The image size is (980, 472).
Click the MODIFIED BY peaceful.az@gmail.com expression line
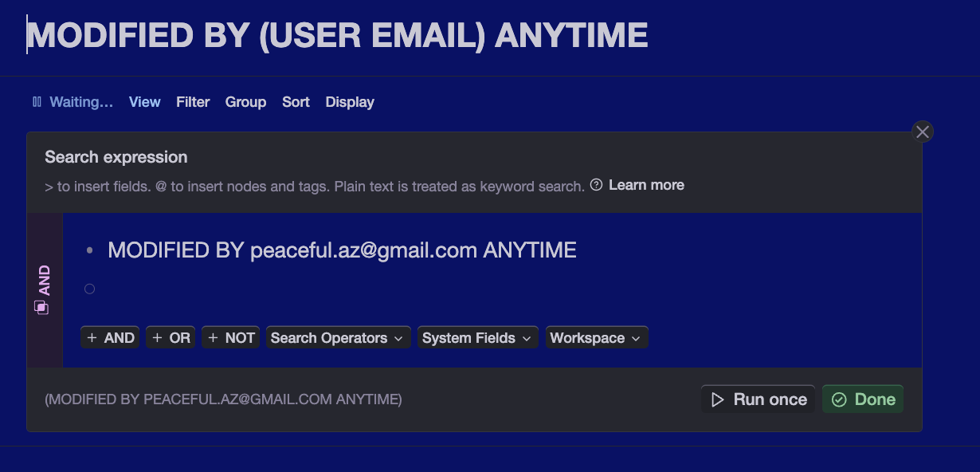click(342, 250)
